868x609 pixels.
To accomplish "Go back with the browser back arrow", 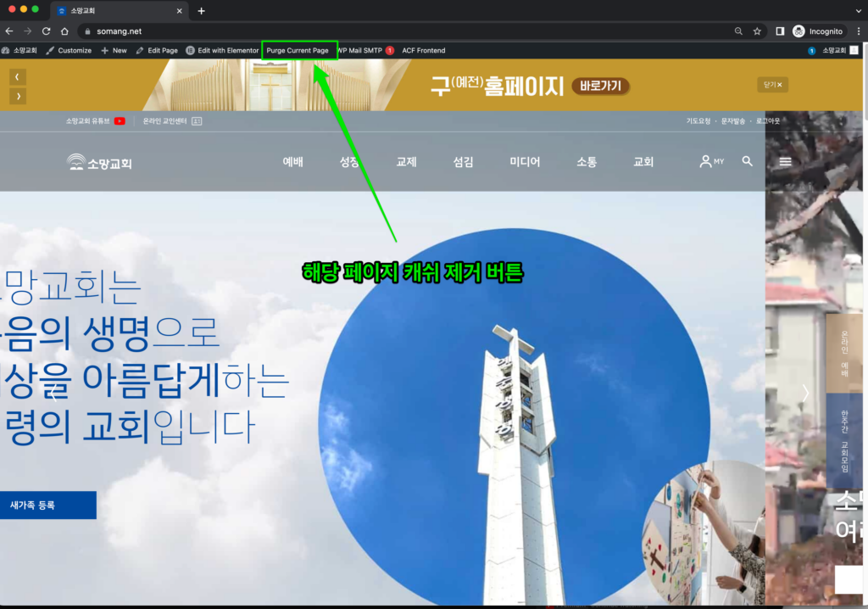I will [x=8, y=31].
